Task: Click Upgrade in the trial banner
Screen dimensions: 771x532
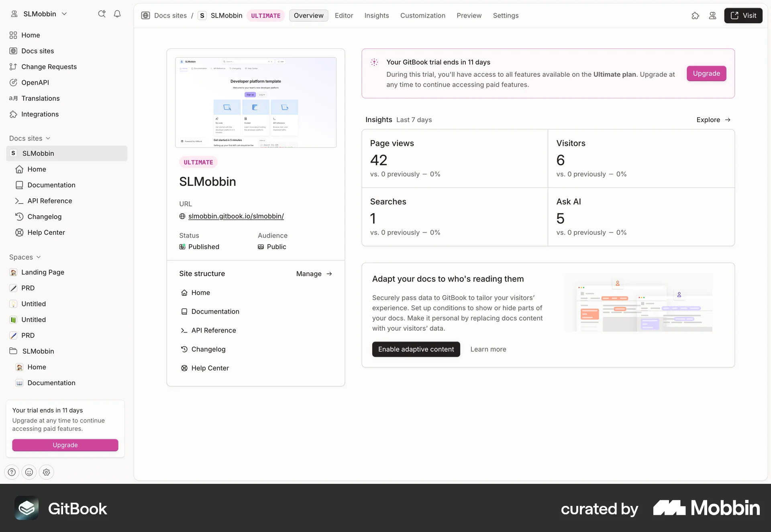Action: click(706, 73)
